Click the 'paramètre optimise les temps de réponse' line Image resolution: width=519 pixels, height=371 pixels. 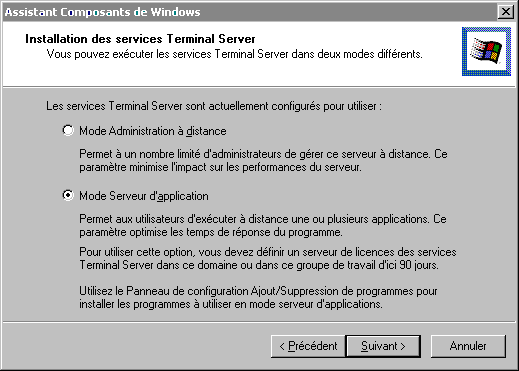tap(211, 232)
